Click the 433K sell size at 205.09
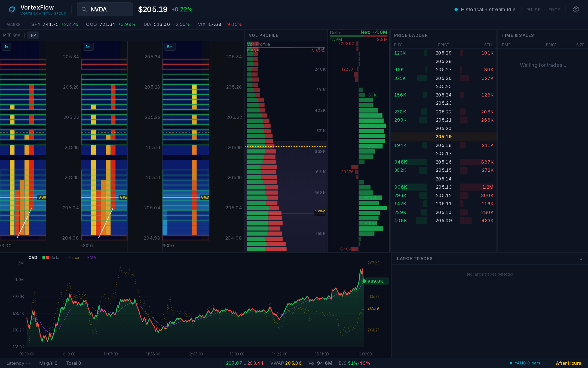The image size is (588, 368). tap(488, 221)
